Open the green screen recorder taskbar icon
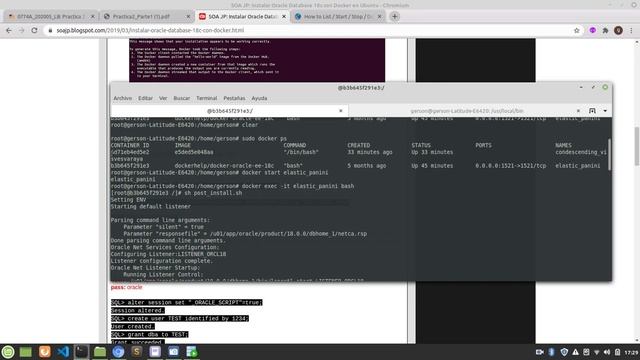 192,352
